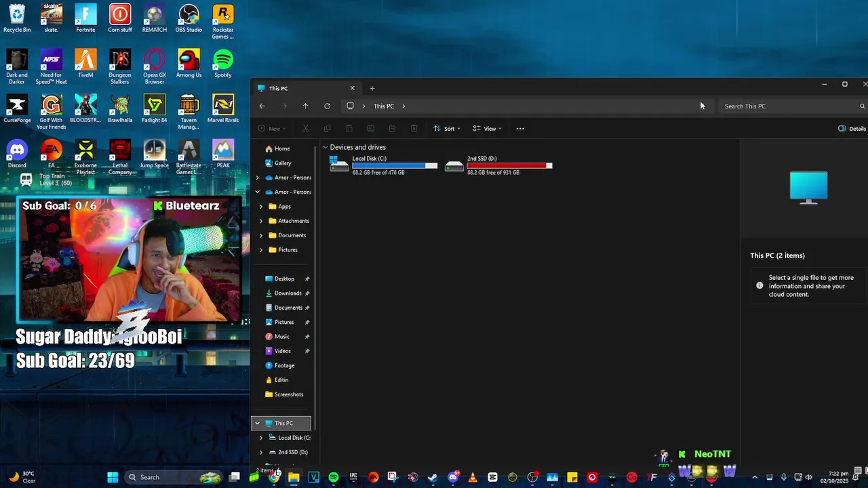Screen dimensions: 868x488
Task: Toggle the Details pane
Action: pyautogui.click(x=852, y=128)
